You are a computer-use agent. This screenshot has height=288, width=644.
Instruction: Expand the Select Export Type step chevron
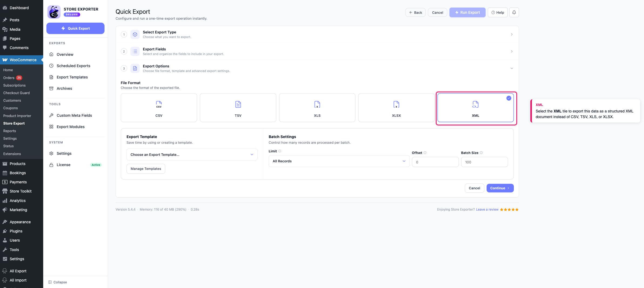(512, 35)
